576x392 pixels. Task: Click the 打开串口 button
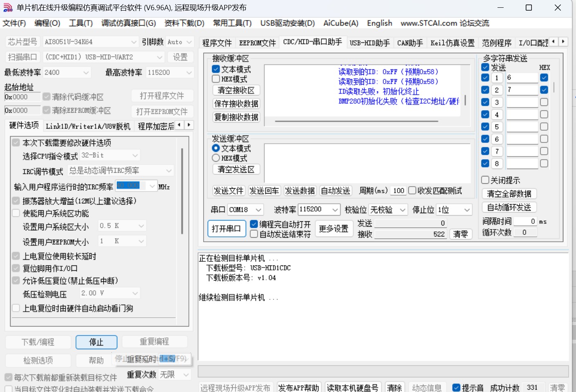[x=226, y=229]
